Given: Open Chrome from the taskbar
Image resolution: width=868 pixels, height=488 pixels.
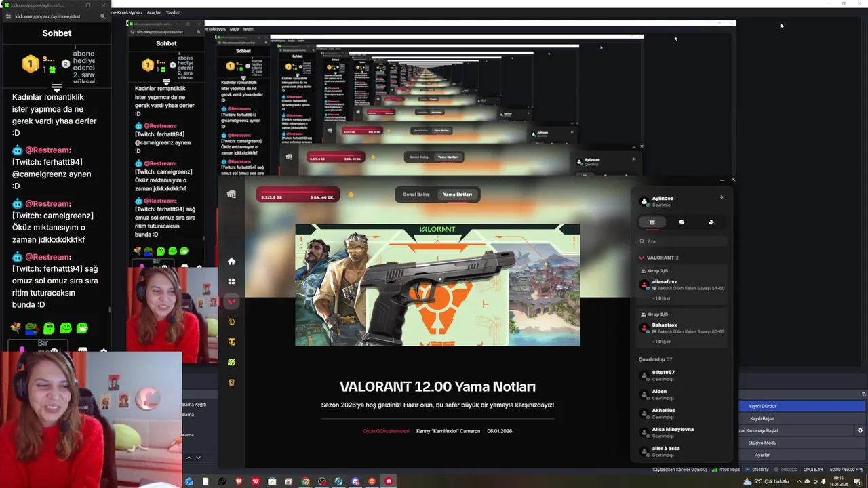Looking at the screenshot, I should coord(305,481).
